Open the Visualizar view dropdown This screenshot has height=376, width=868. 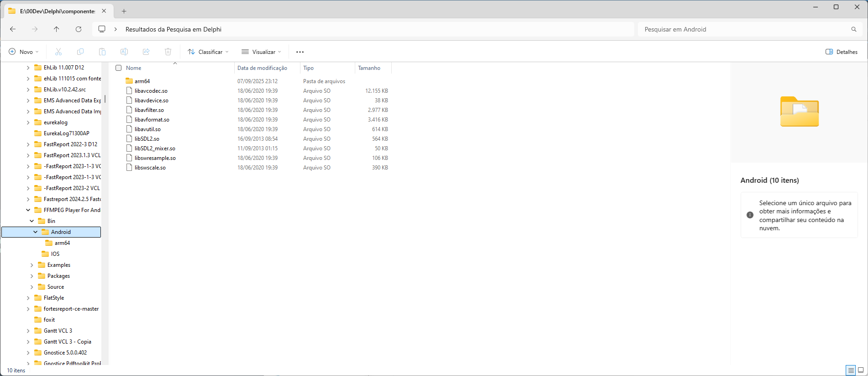pyautogui.click(x=261, y=52)
